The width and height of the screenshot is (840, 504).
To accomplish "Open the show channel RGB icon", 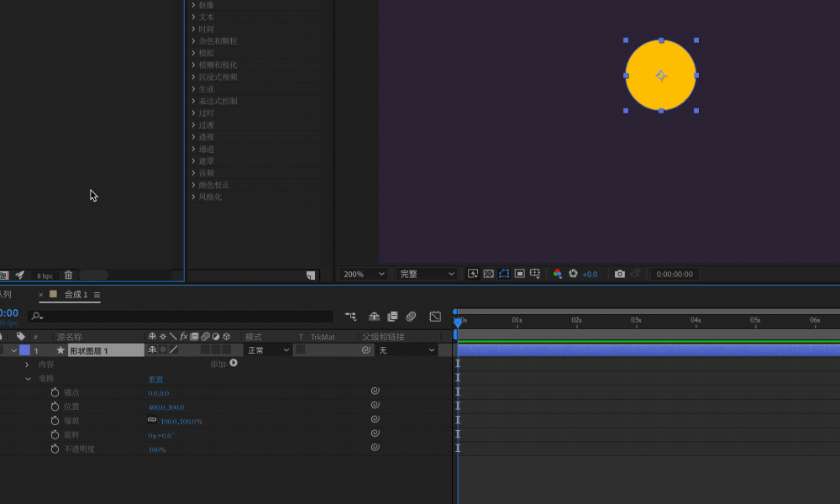I will click(557, 274).
